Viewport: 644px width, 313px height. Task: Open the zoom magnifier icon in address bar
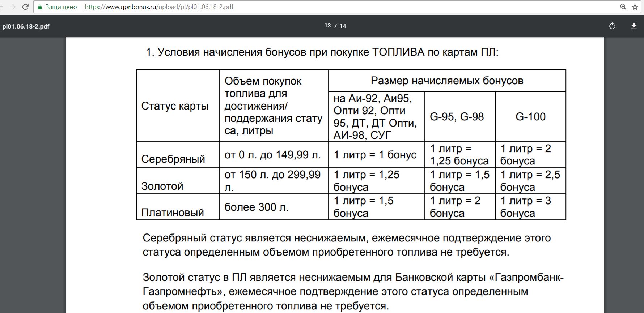[623, 7]
